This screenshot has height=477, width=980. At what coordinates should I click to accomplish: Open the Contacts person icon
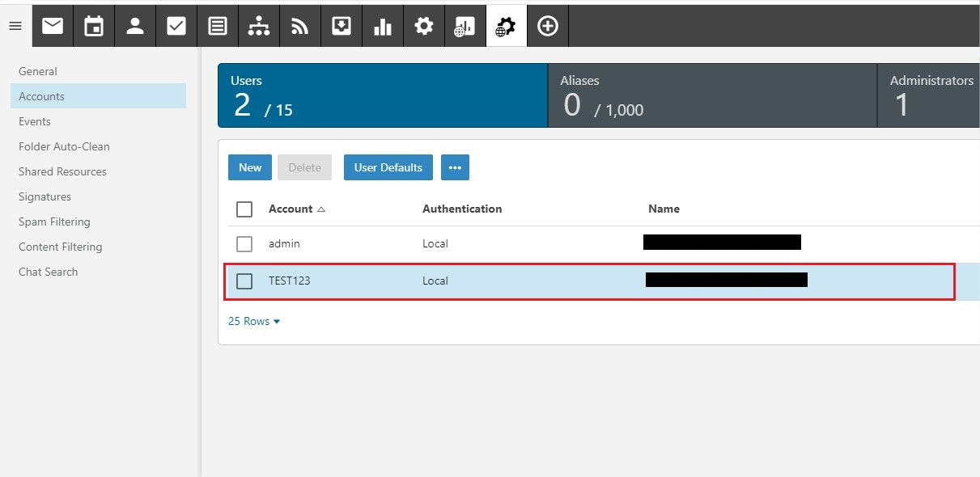click(135, 26)
